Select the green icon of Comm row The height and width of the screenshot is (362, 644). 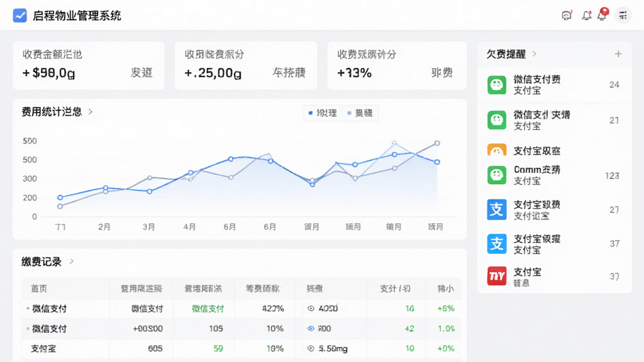(x=497, y=175)
